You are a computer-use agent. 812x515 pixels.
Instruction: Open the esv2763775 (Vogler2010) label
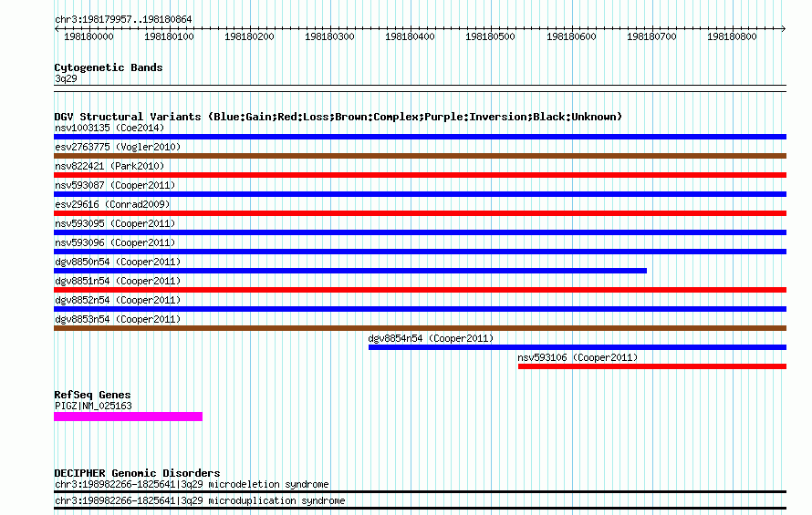[118, 147]
